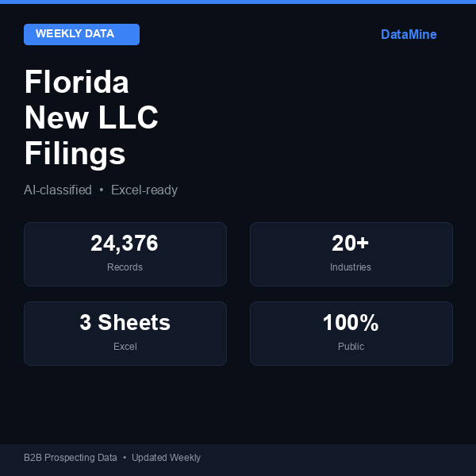Click the WEEKLY DATA badge
Viewport: 476px width, 476px height.
coord(81,34)
